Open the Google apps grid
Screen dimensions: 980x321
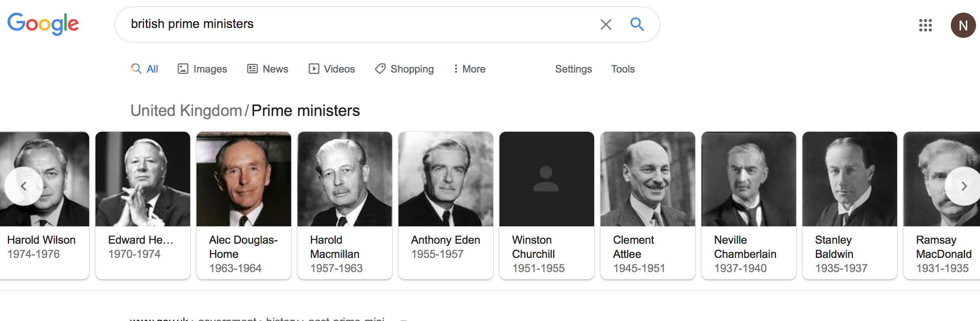[x=925, y=25]
